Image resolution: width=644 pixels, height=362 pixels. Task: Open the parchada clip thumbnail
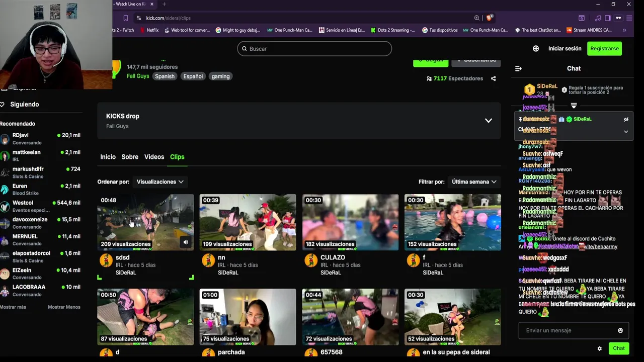(248, 317)
